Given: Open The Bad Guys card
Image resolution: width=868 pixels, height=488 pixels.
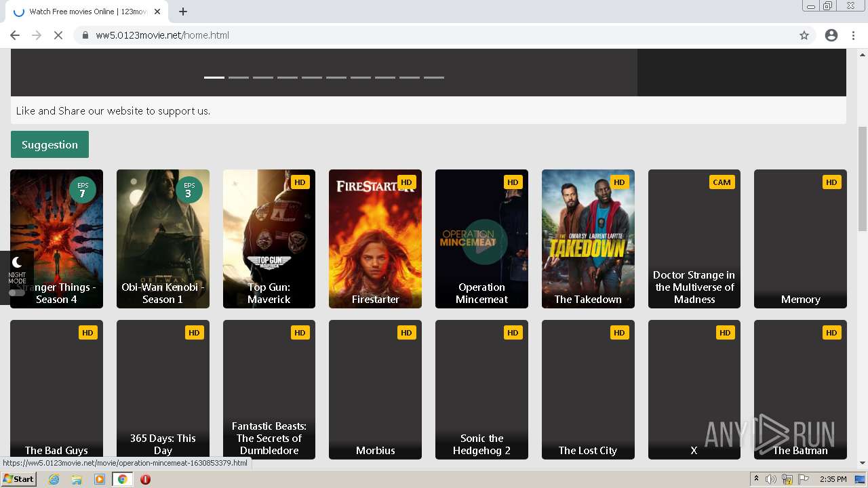Looking at the screenshot, I should coord(56,390).
